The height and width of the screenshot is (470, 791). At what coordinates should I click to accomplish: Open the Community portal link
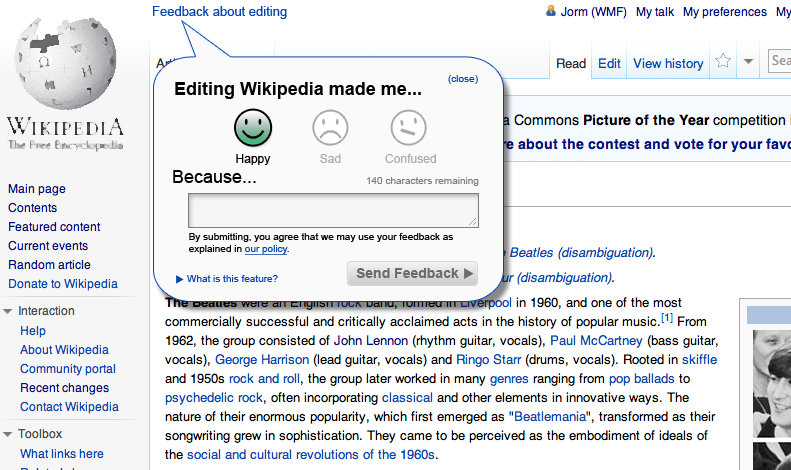click(x=68, y=369)
